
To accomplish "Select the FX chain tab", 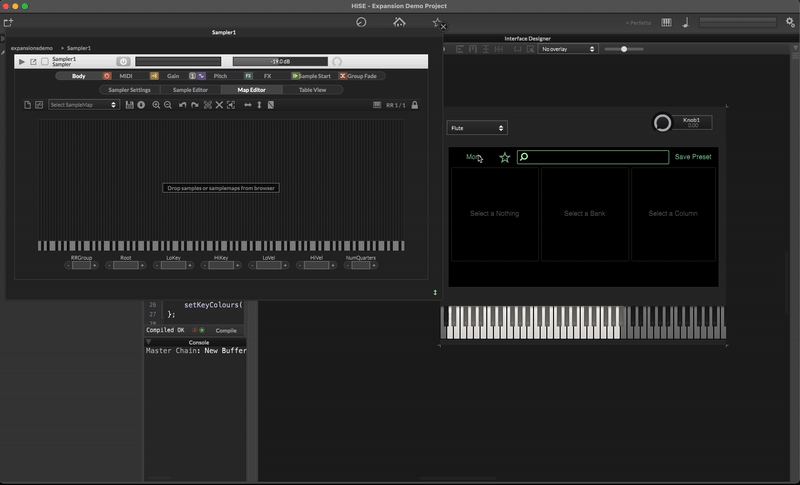I will click(x=267, y=76).
